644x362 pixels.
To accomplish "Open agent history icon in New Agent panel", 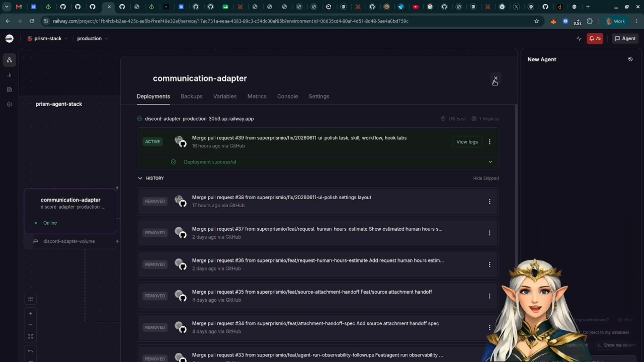I will (630, 59).
